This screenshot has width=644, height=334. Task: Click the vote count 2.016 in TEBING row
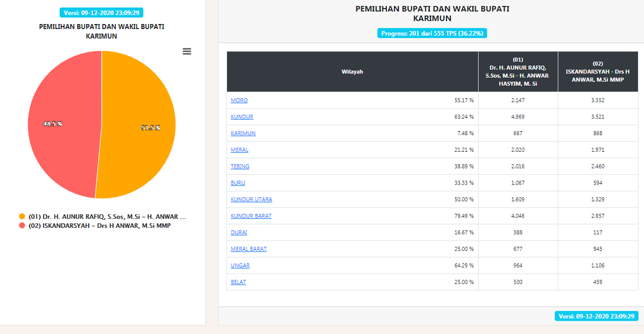pos(518,167)
